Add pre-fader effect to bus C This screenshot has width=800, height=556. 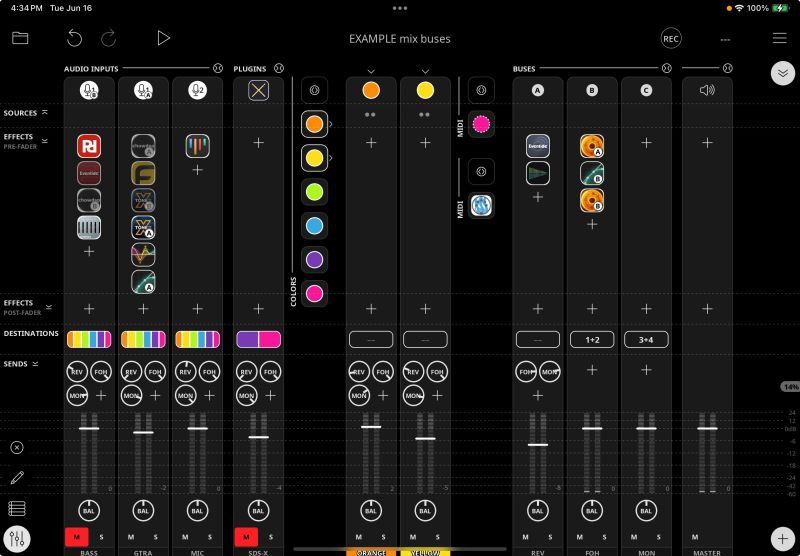(x=646, y=143)
